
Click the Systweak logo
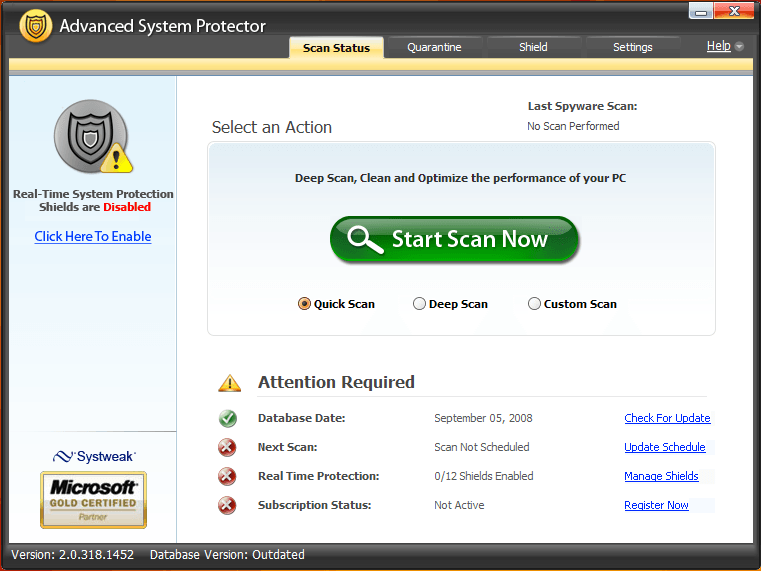[94, 457]
